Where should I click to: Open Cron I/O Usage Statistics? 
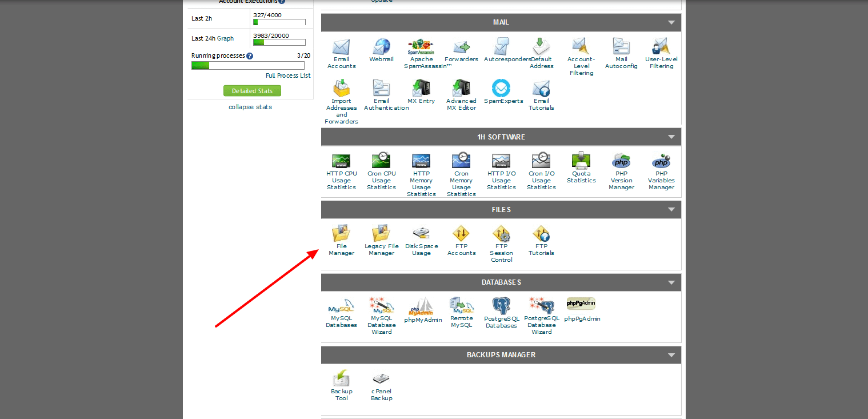(x=541, y=171)
